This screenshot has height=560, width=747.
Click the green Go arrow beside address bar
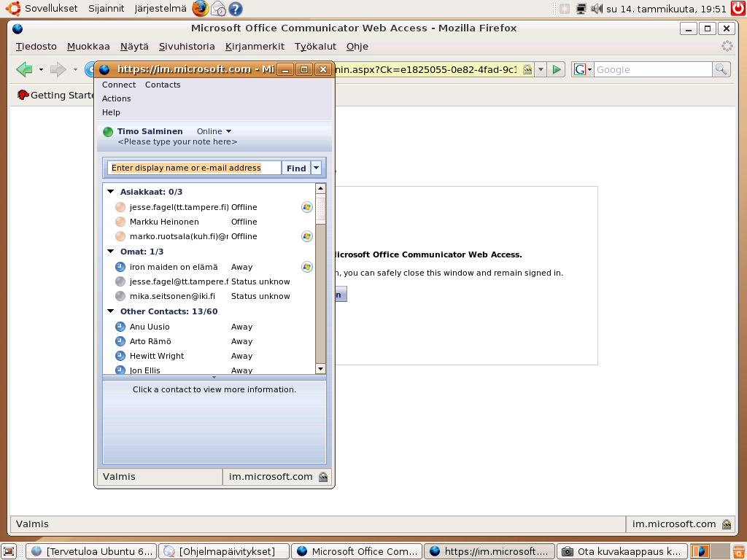[557, 69]
